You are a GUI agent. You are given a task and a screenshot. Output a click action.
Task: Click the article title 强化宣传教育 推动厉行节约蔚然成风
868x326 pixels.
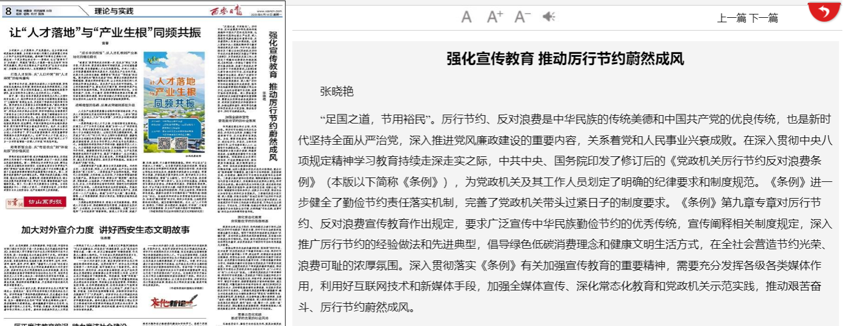point(565,59)
